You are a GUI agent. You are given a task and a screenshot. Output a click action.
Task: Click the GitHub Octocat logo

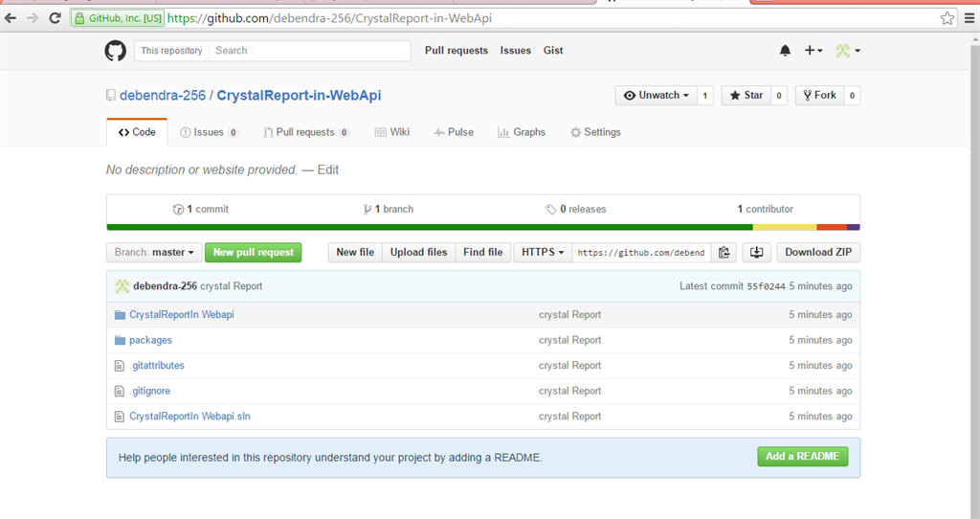point(115,51)
